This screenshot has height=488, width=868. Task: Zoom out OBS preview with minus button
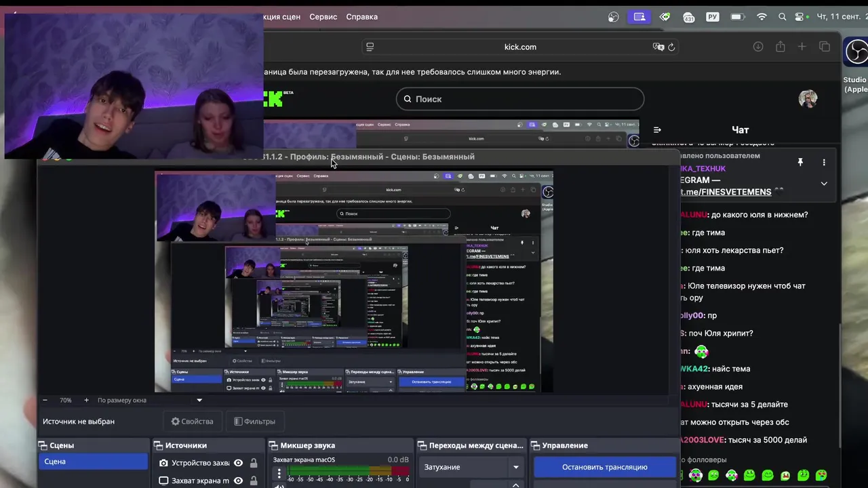click(x=45, y=401)
